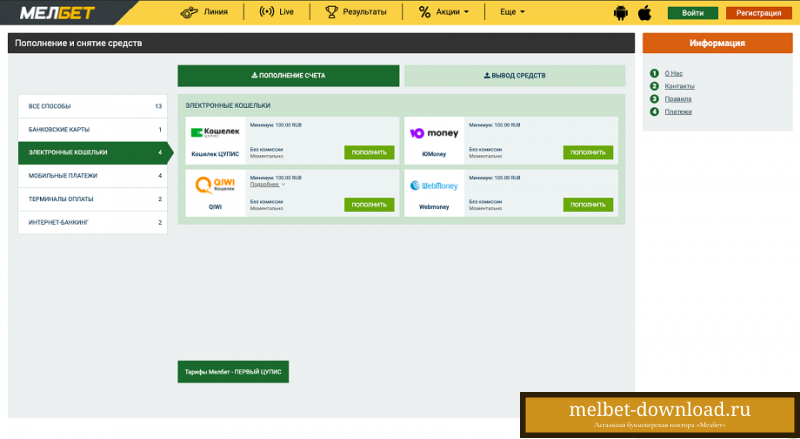
Task: Open the Android app download icon
Action: (x=621, y=13)
